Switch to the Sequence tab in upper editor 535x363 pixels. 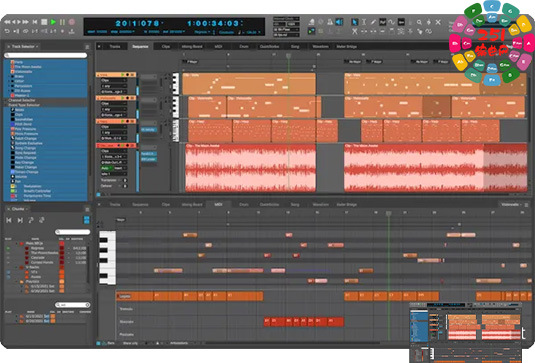click(x=140, y=46)
